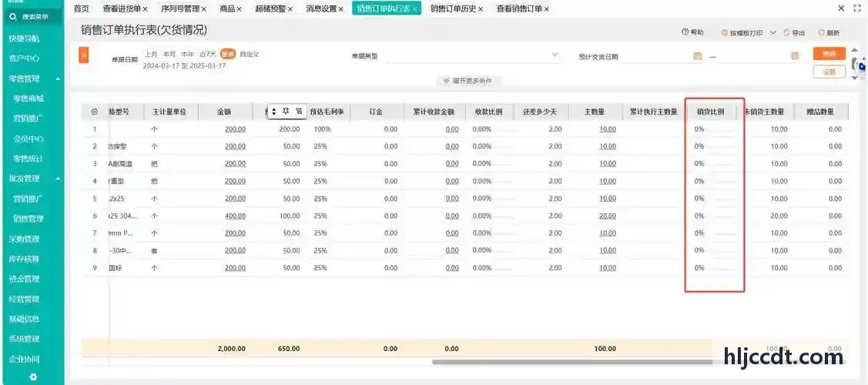868x385 pixels.
Task: Click the sort arrows icon in column popup
Action: coord(273,112)
